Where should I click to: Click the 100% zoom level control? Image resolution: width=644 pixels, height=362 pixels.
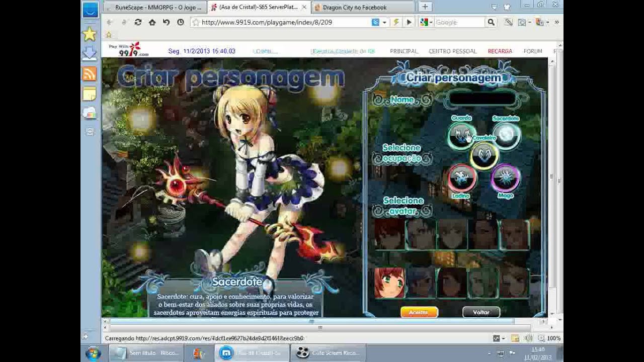(x=550, y=338)
